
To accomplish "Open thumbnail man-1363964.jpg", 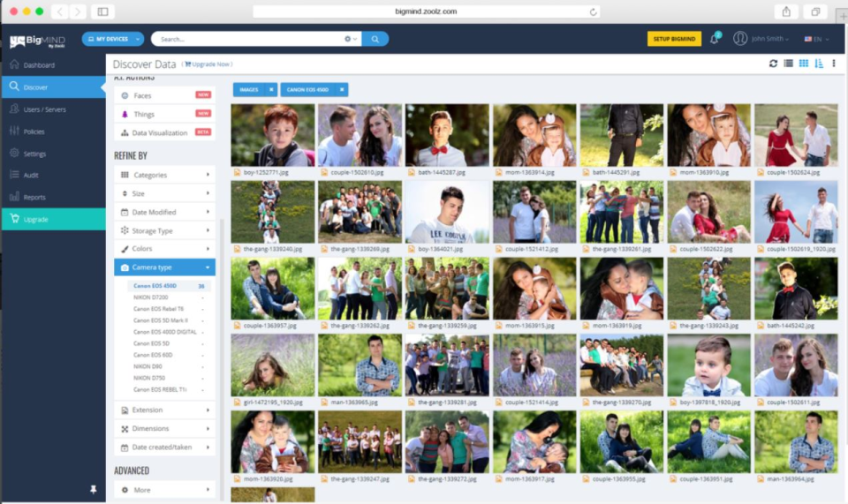I will [796, 442].
